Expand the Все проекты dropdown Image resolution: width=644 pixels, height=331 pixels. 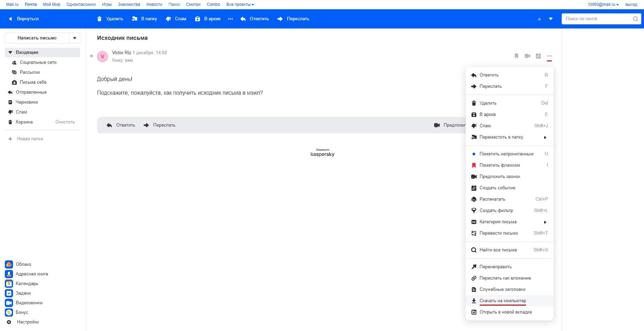(240, 4)
